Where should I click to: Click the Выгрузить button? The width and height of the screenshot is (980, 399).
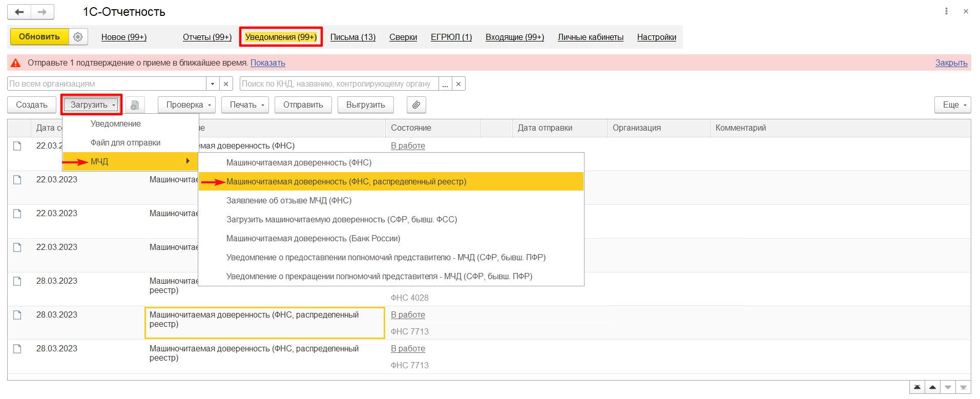coord(366,104)
